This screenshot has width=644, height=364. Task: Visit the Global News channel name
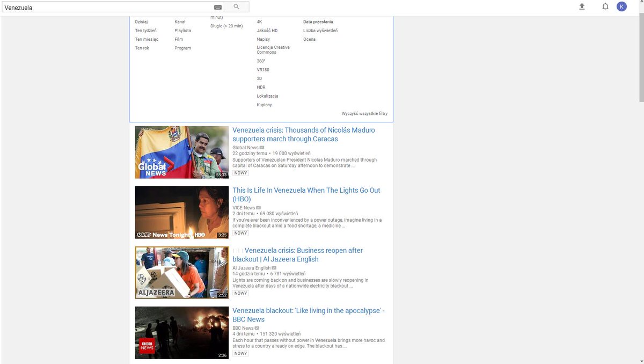(x=245, y=148)
